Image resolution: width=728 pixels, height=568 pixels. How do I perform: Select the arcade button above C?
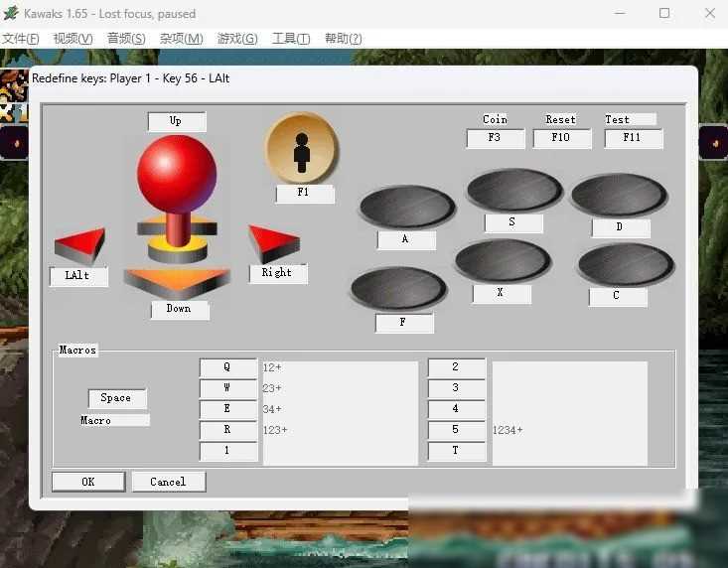click(x=625, y=264)
